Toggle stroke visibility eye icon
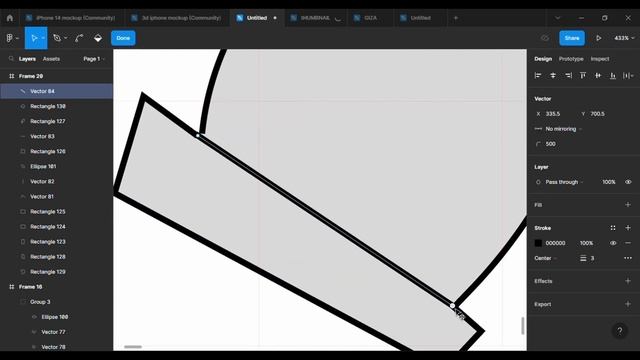Viewport: 640px width, 360px height. click(x=613, y=243)
